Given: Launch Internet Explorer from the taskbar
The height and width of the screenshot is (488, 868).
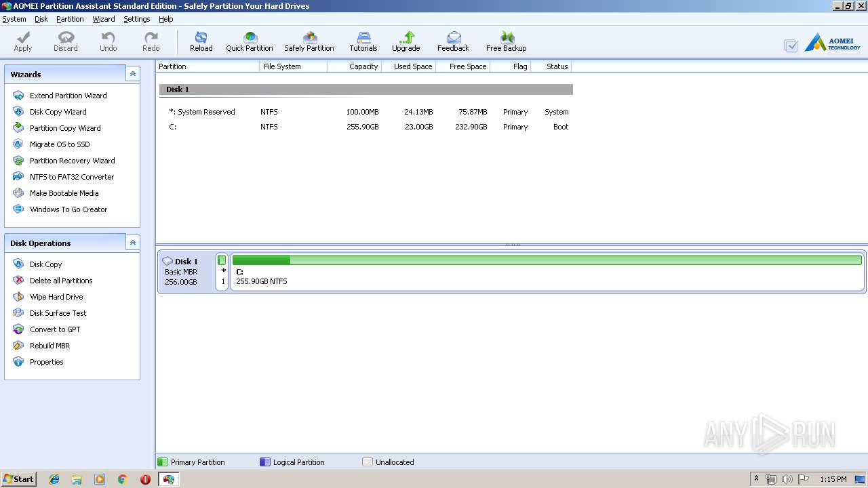Looking at the screenshot, I should pos(54,479).
